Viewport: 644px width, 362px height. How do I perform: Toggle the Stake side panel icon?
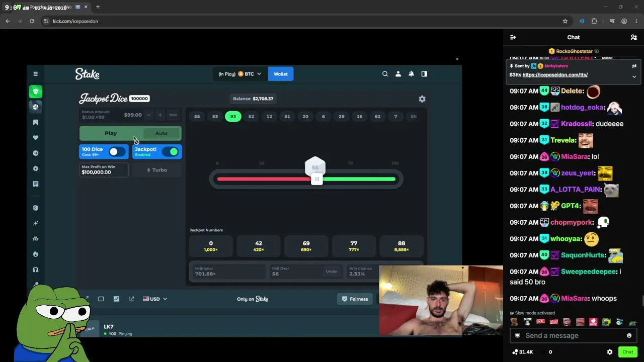[424, 74]
